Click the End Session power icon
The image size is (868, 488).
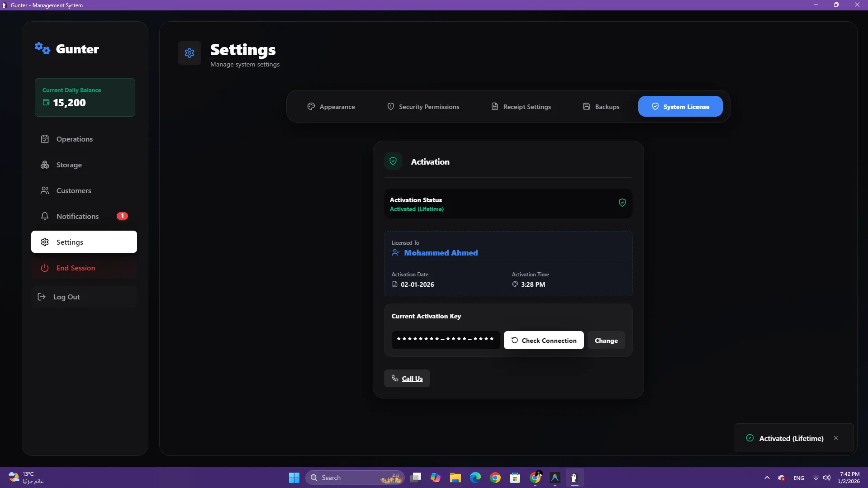pos(45,268)
